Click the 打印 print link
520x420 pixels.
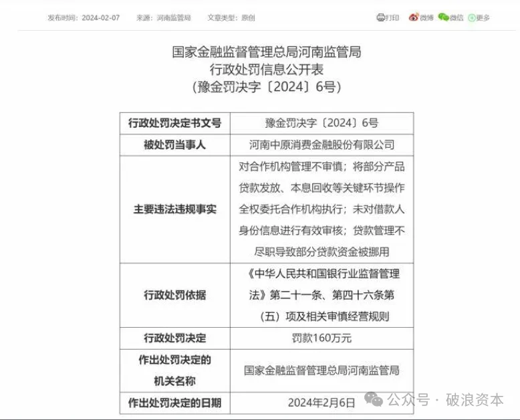392,17
